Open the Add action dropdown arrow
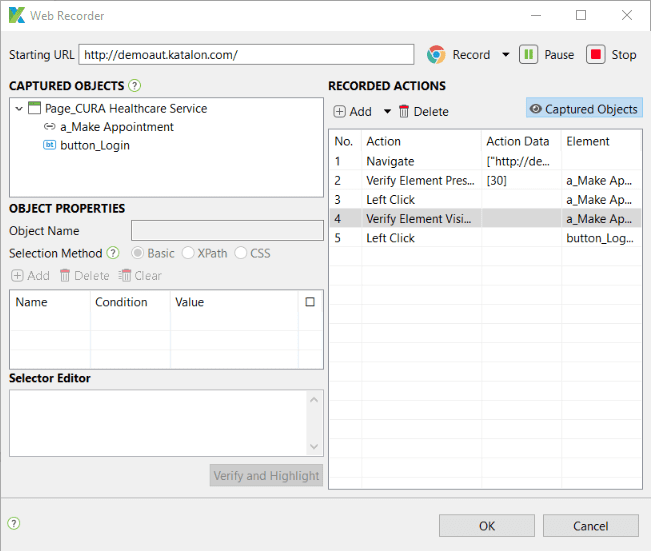The image size is (651, 551). pyautogui.click(x=387, y=112)
